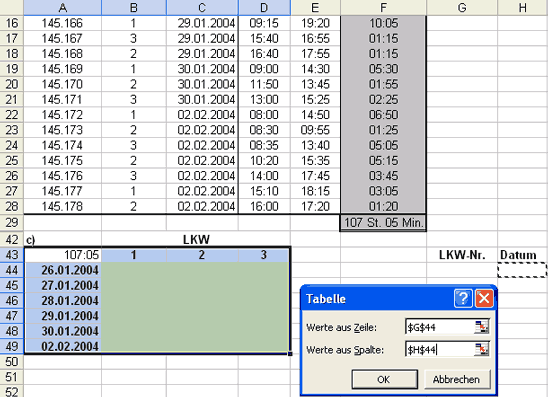Click the LKW-Nr. header cell
This screenshot has width=548, height=397.
(462, 255)
